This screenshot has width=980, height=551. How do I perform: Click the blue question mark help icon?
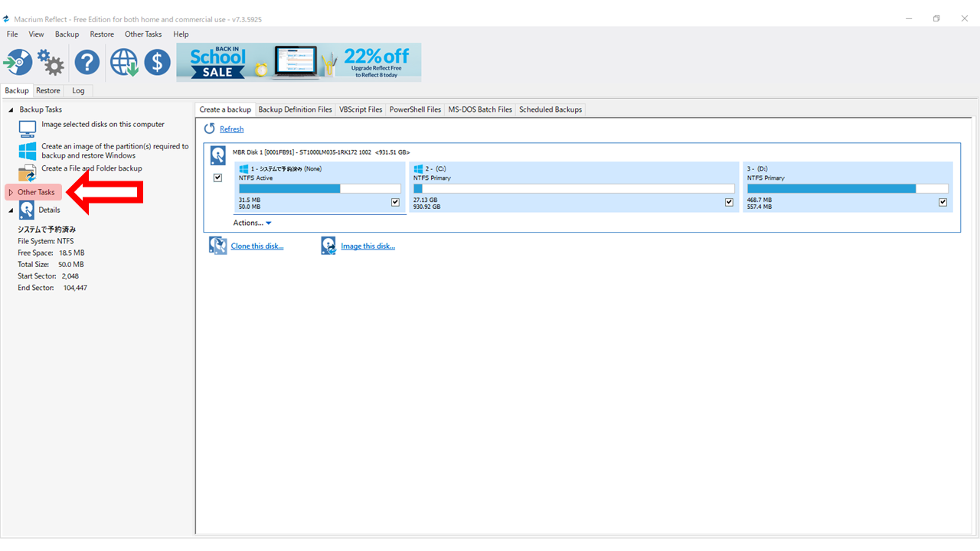(87, 62)
